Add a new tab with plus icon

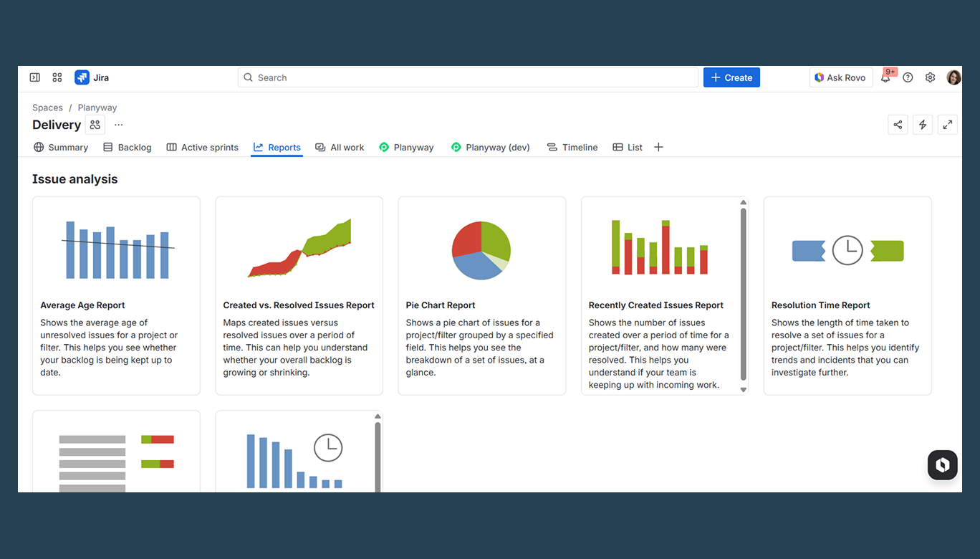(658, 147)
